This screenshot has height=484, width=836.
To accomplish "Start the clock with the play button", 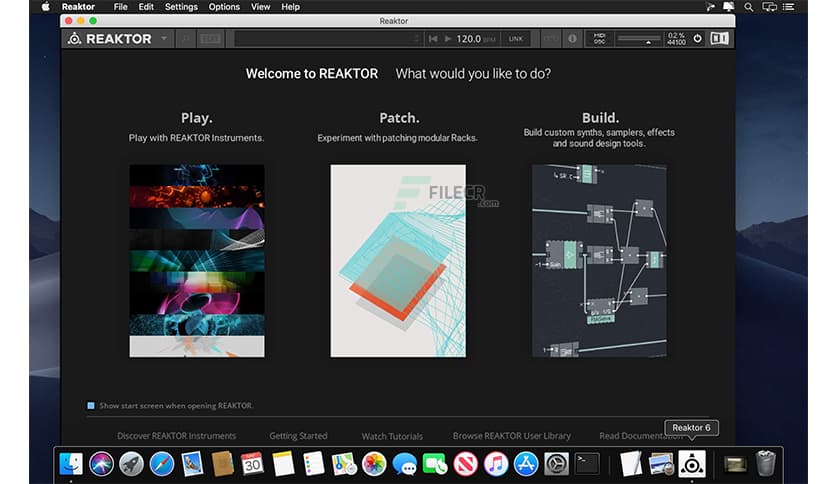I will coord(448,39).
